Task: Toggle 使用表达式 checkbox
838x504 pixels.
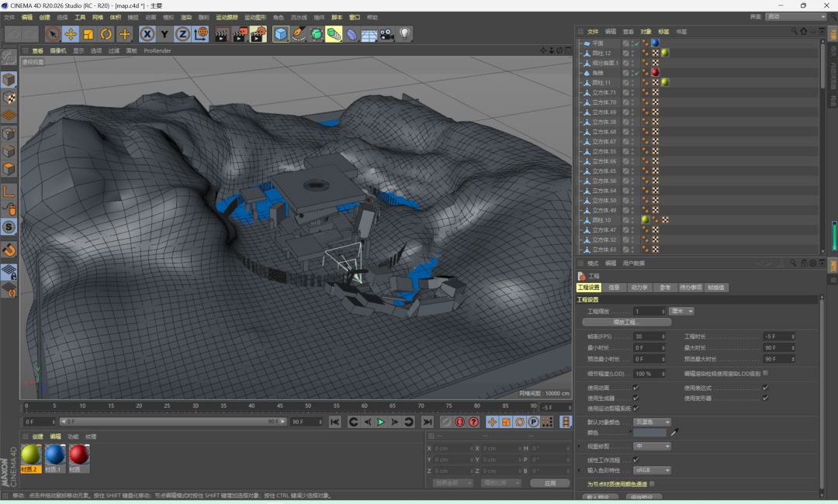Action: click(x=765, y=388)
